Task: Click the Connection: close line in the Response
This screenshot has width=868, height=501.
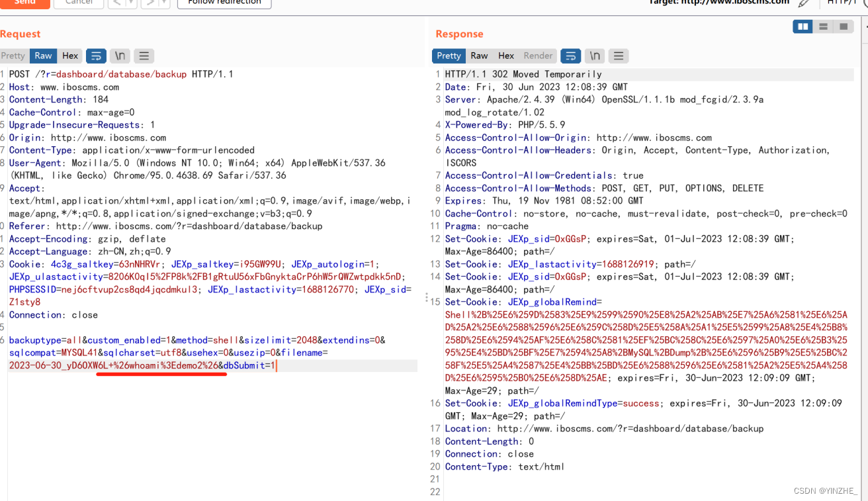Action: 490,454
